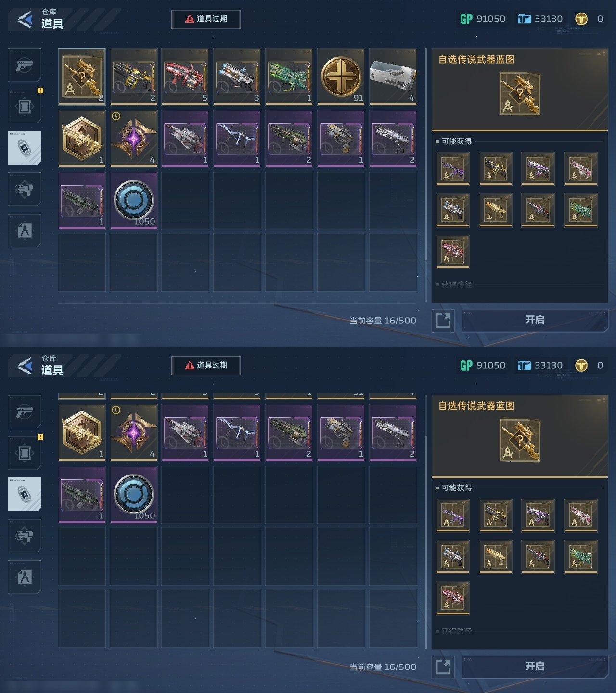
Task: Click the blue circular token with 1050 in upper screen
Action: 133,200
